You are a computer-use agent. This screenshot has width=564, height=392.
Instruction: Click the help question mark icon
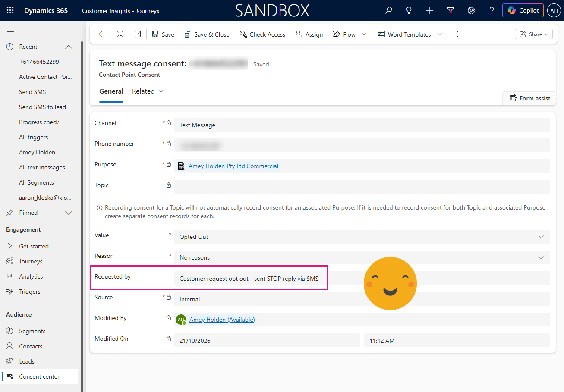[492, 10]
